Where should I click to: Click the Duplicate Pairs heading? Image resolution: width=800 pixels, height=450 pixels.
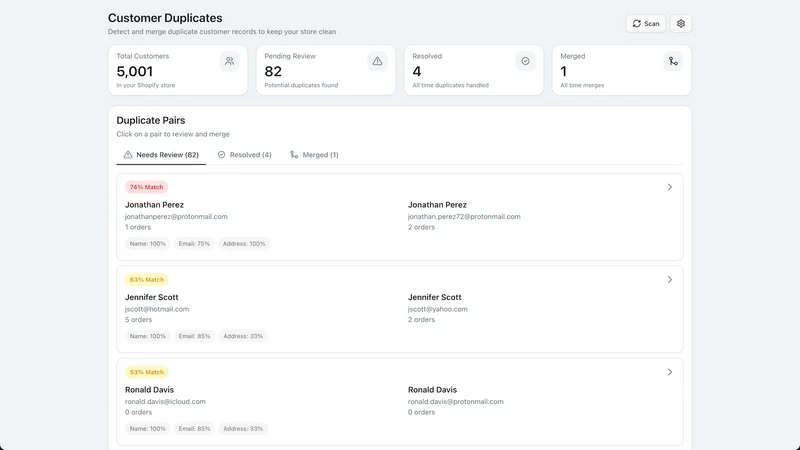coord(151,120)
